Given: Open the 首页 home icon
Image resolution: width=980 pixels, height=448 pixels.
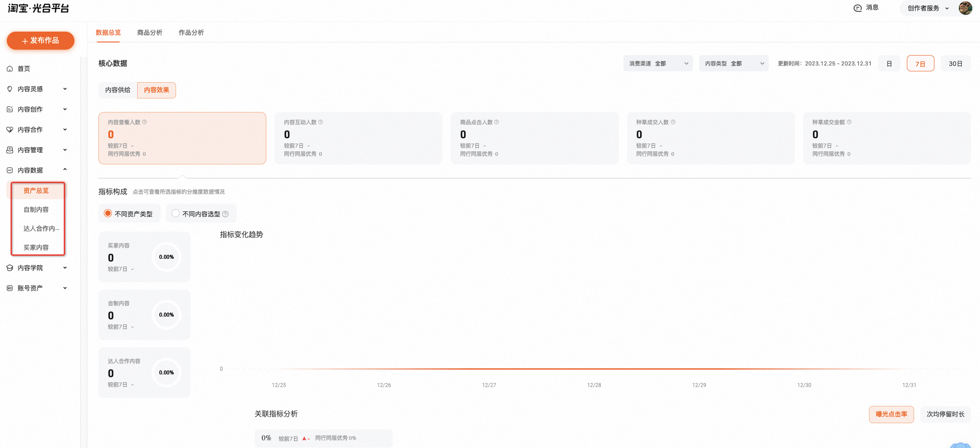Looking at the screenshot, I should pyautogui.click(x=9, y=69).
